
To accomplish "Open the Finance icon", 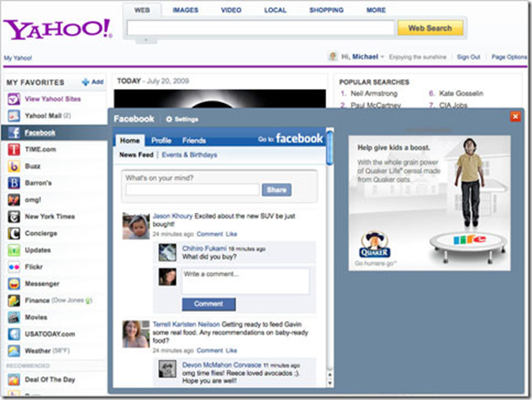I will [x=14, y=300].
